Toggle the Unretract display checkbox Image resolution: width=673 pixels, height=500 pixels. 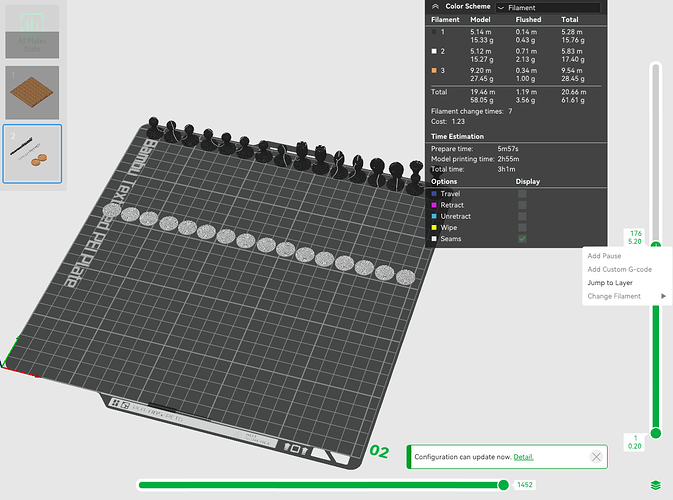pyautogui.click(x=522, y=216)
